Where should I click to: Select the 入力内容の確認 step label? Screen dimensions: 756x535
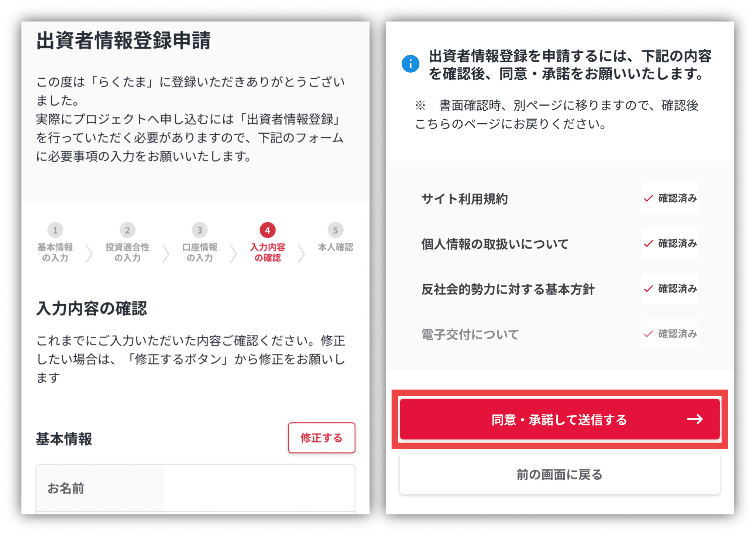[x=268, y=253]
